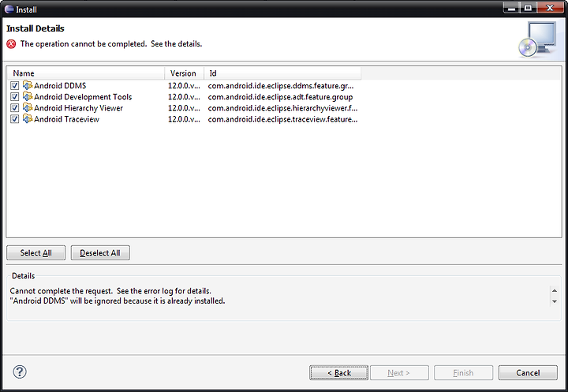Select the Android DDMS row name

[x=60, y=86]
